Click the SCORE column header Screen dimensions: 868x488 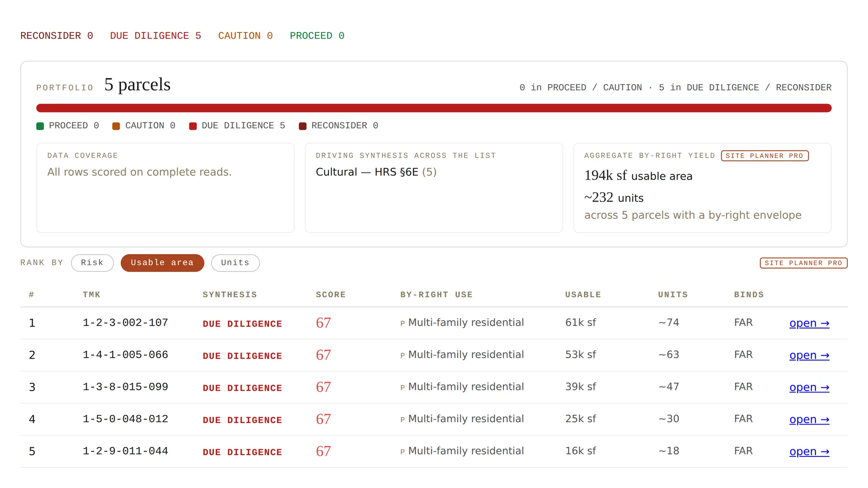pos(331,295)
